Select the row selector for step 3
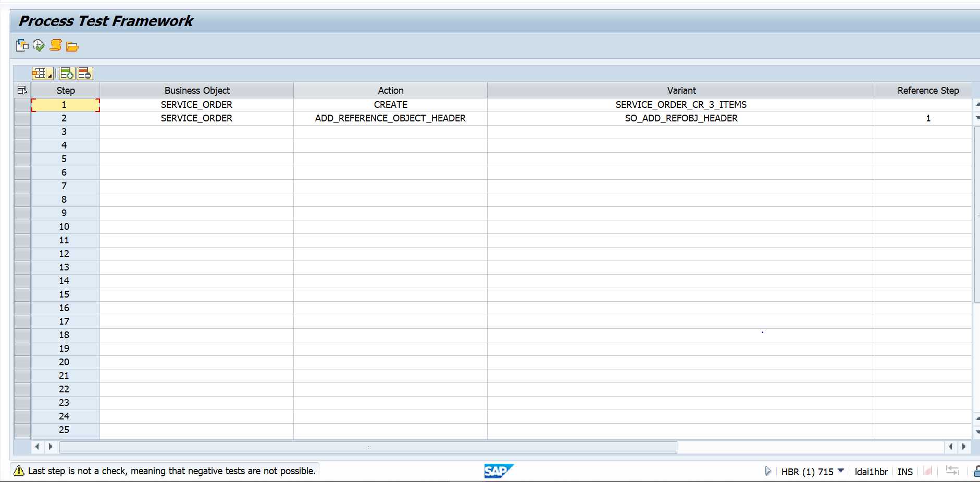The height and width of the screenshot is (482, 980). click(22, 132)
